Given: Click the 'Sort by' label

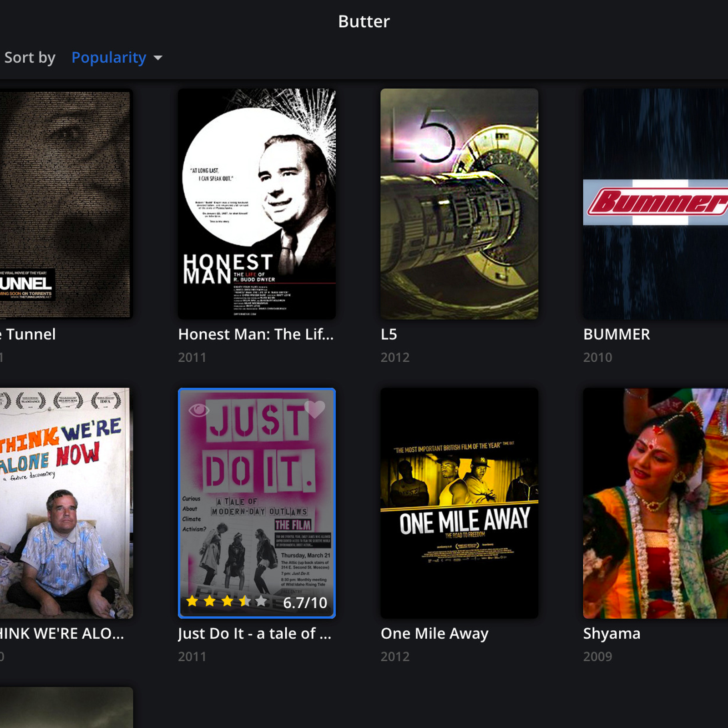Looking at the screenshot, I should click(30, 58).
